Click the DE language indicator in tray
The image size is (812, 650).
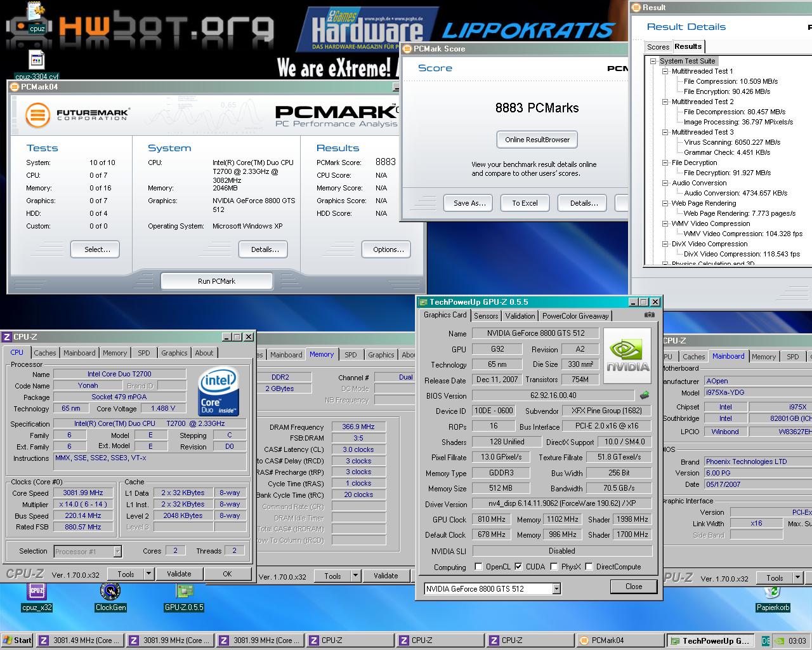[x=766, y=640]
